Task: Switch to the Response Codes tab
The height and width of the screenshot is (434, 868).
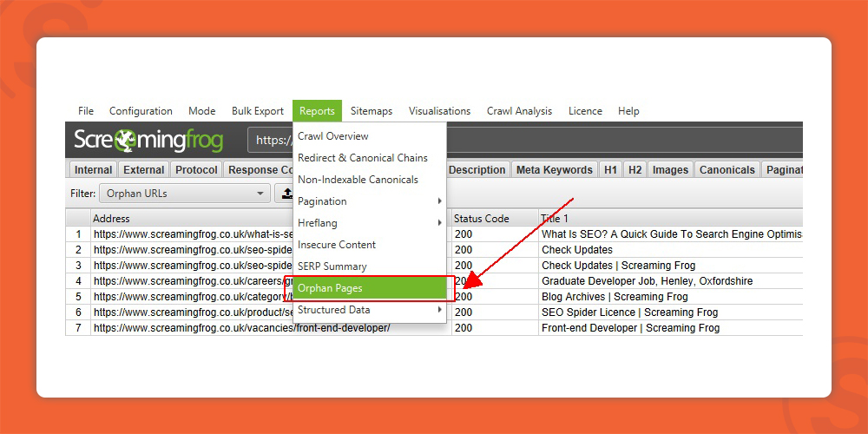Action: pos(259,170)
